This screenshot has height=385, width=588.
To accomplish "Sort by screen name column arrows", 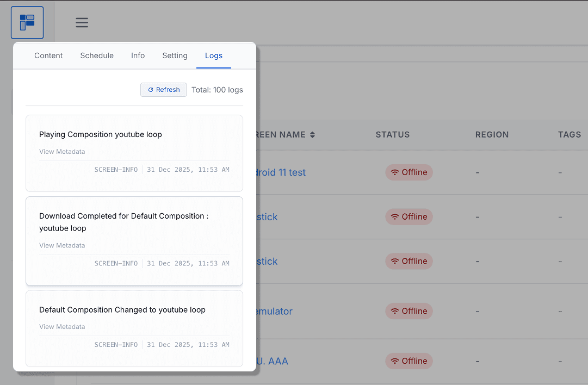I will (312, 134).
